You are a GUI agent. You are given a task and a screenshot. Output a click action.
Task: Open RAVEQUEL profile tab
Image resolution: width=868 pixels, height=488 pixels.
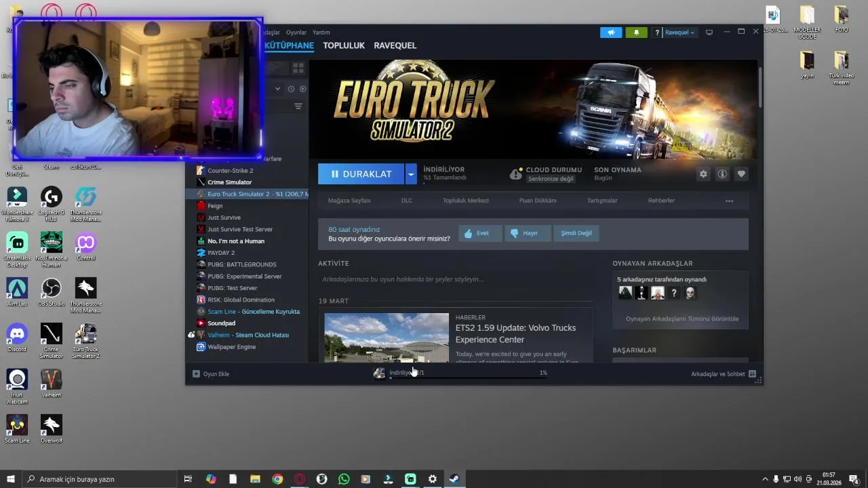click(x=395, y=45)
